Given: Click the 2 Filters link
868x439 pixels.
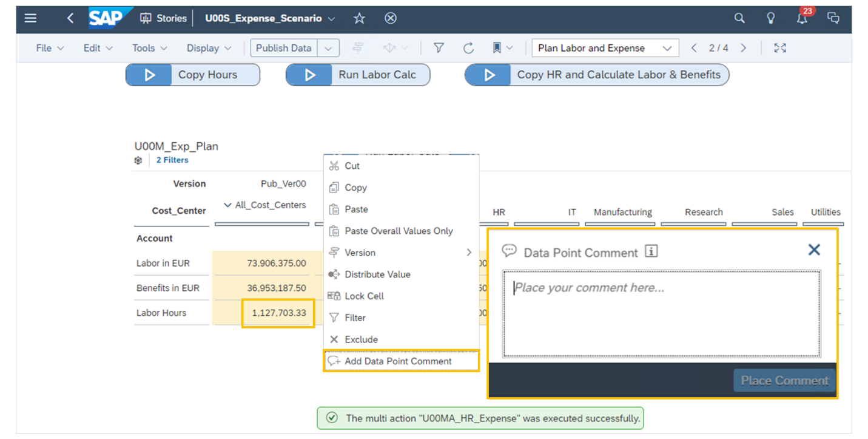Looking at the screenshot, I should (172, 160).
